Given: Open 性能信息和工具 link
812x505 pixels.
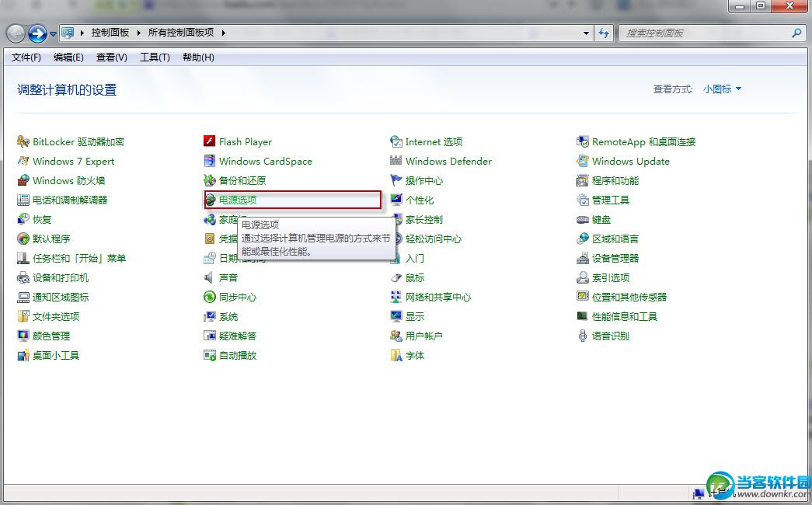Looking at the screenshot, I should click(625, 316).
